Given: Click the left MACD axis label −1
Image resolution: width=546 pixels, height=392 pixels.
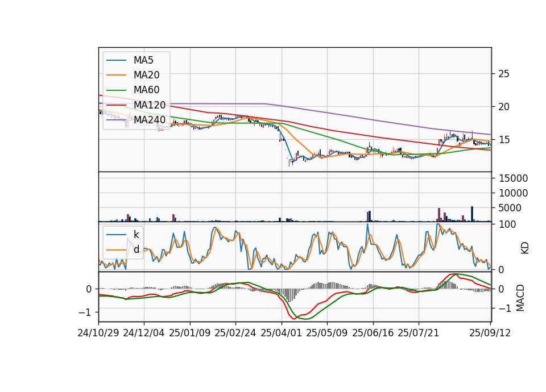Looking at the screenshot, I should pos(85,312).
